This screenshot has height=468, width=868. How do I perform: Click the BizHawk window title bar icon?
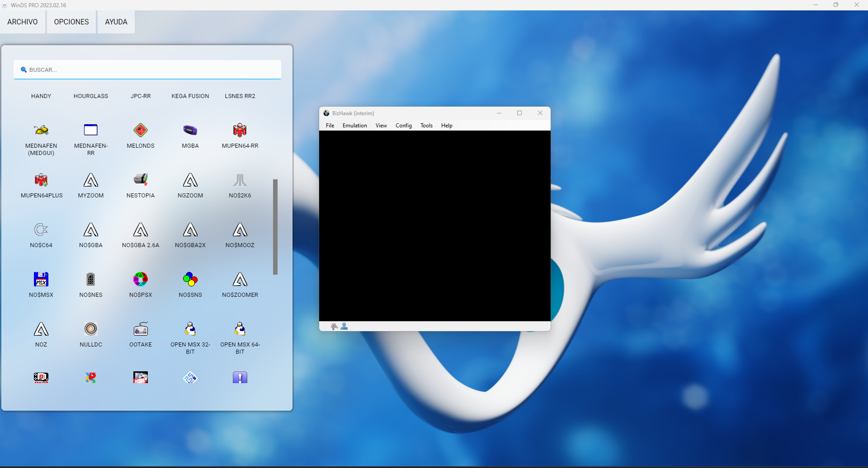click(326, 113)
